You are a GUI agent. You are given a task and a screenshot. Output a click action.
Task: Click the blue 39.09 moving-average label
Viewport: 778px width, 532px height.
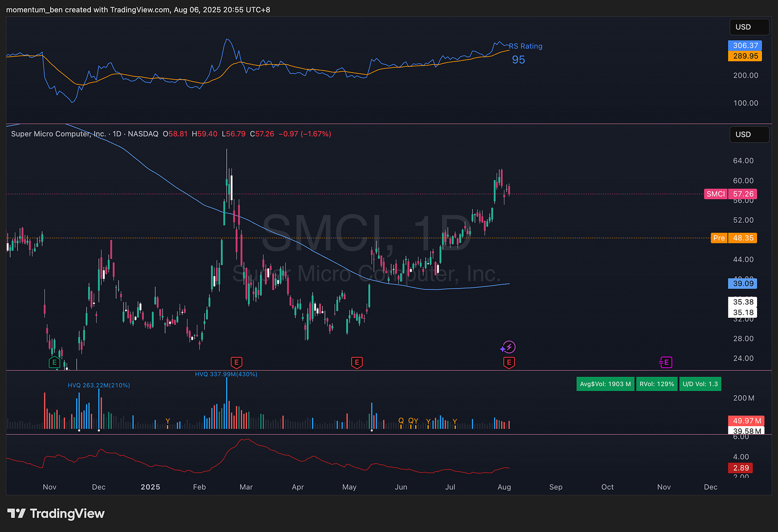point(743,283)
